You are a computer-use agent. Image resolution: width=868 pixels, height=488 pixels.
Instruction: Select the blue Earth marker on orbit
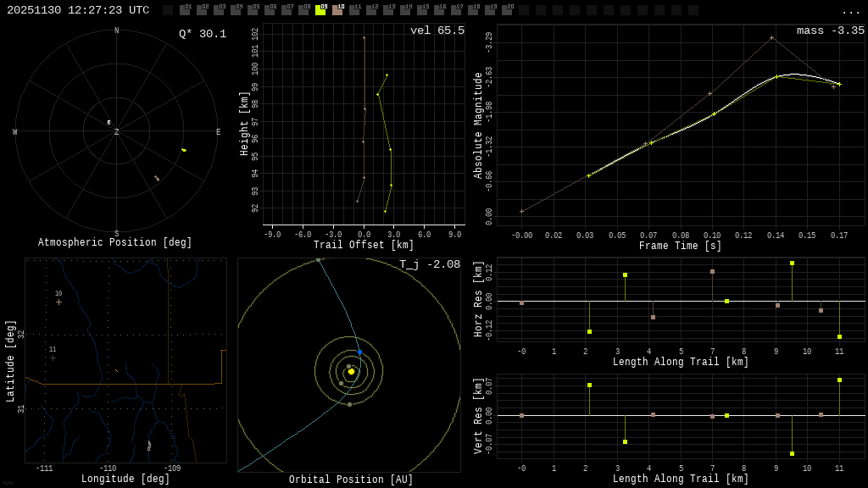pyautogui.click(x=359, y=352)
